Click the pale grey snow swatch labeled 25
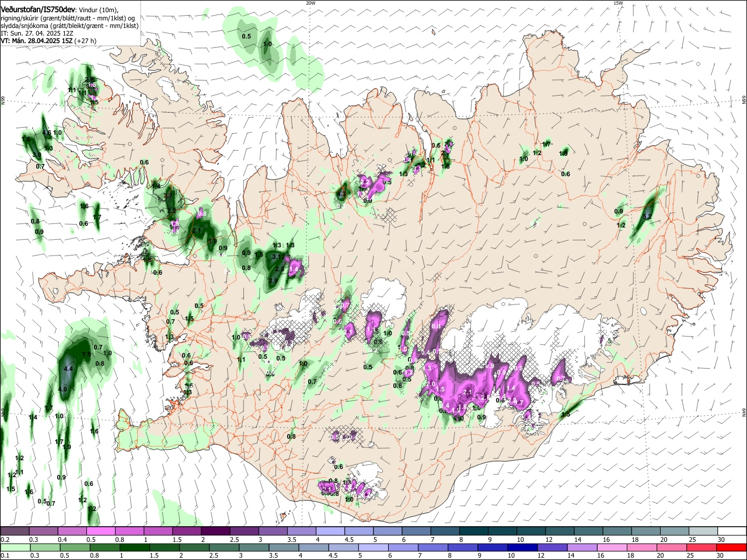Screen dimensions: 747x560 (703, 531)
